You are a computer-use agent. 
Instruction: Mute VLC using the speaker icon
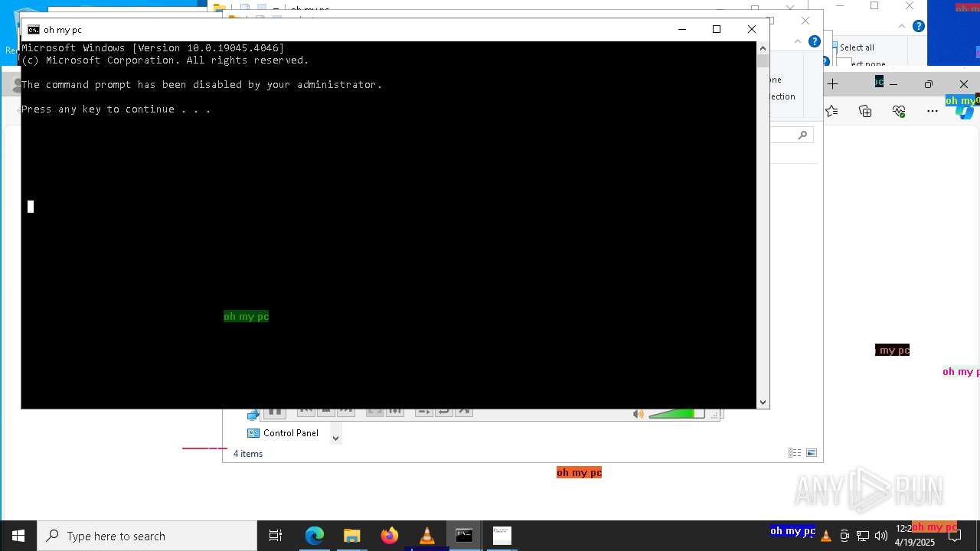coord(638,414)
